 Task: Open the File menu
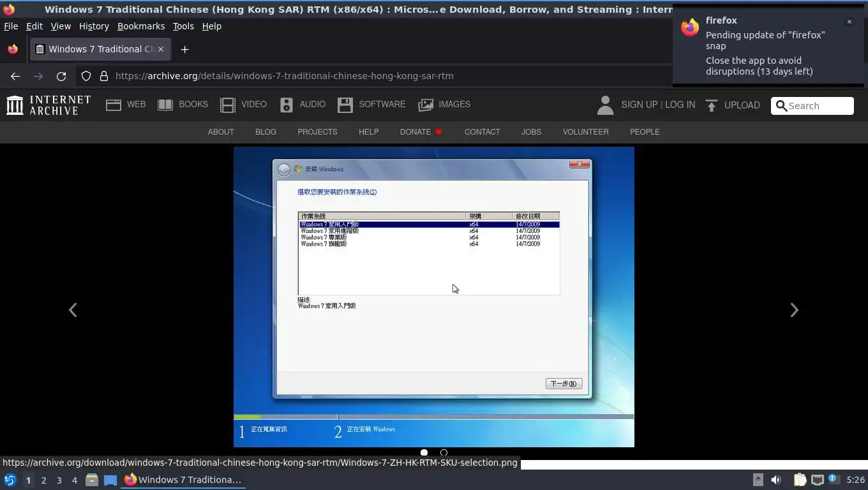pos(11,26)
